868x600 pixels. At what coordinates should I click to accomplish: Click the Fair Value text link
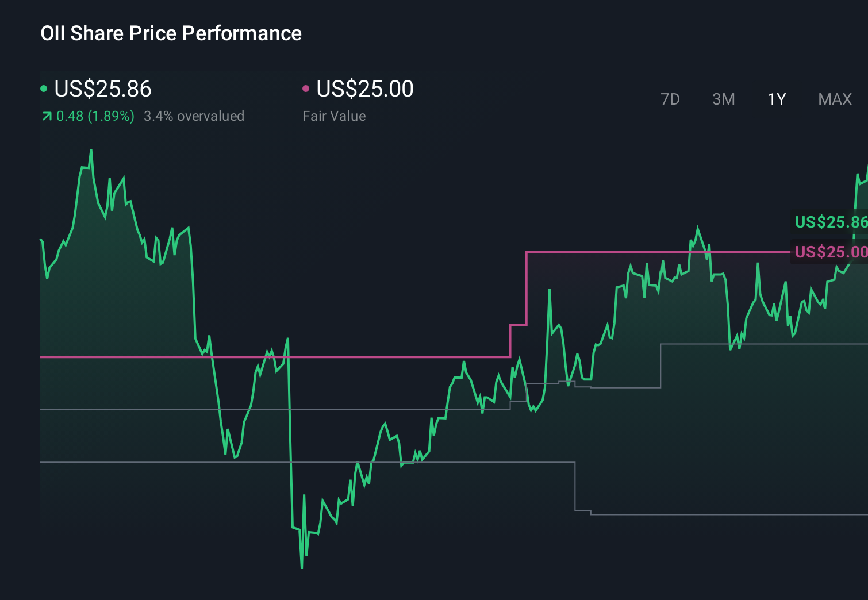coord(334,116)
